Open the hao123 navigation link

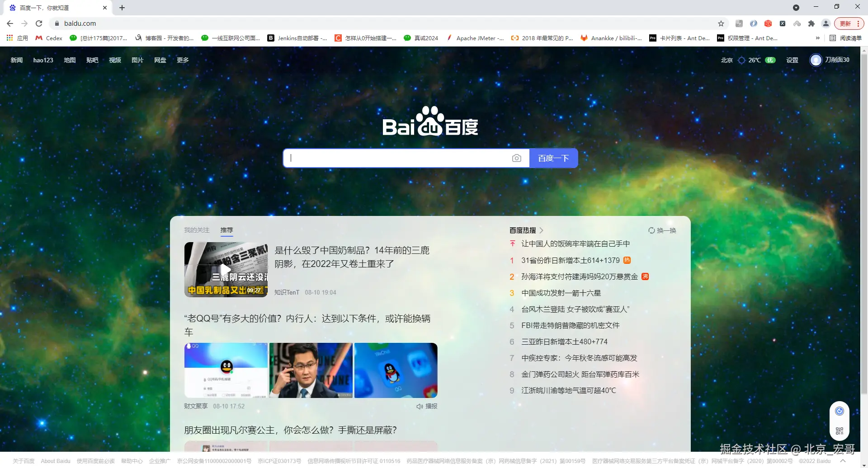point(43,60)
